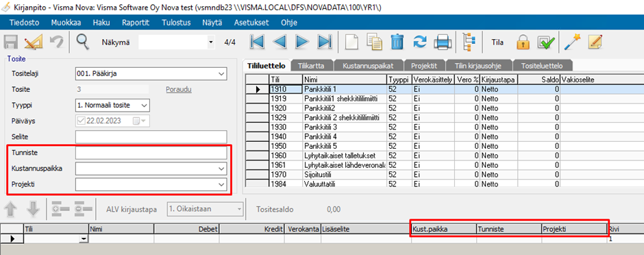Viewport: 644px width, 255px height.
Task: Select account 1984 Valuuttatili
Action: click(445, 184)
